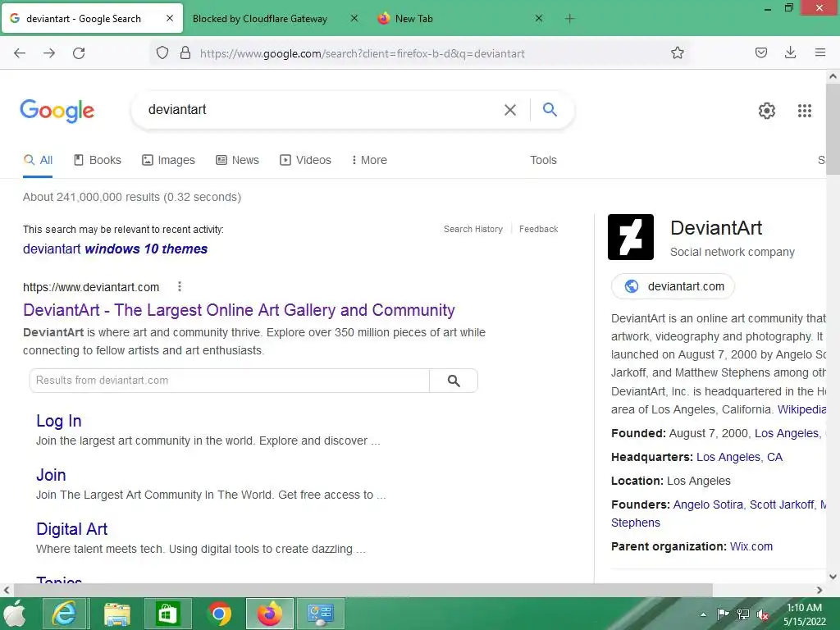Open the Wix.com parent organization link
The height and width of the screenshot is (630, 840).
(x=751, y=547)
